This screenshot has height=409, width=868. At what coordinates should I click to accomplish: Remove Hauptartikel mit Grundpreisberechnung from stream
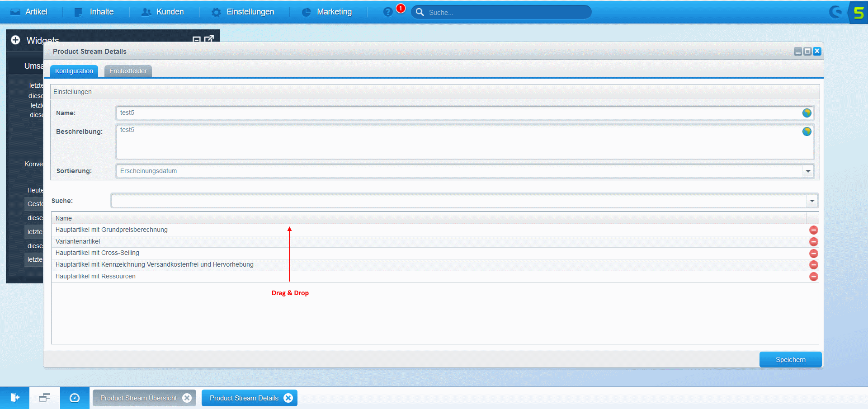coord(813,230)
